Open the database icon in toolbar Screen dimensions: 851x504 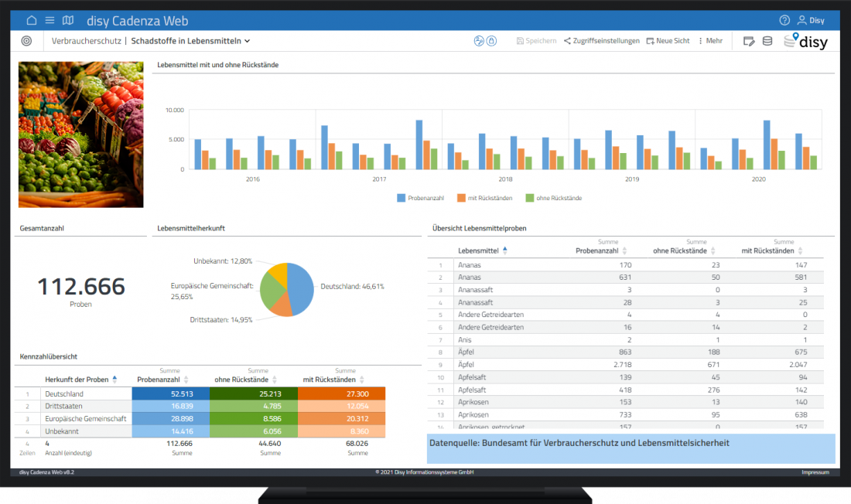(767, 41)
